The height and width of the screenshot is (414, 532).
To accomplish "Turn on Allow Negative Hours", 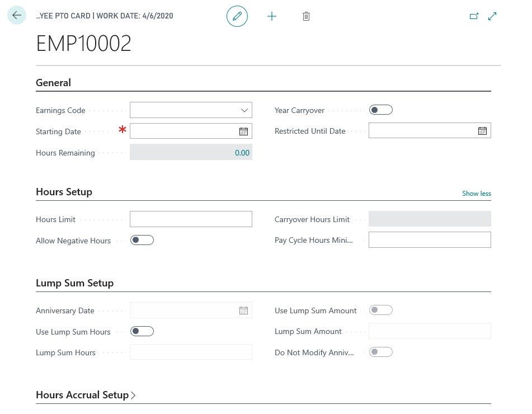I will (142, 239).
